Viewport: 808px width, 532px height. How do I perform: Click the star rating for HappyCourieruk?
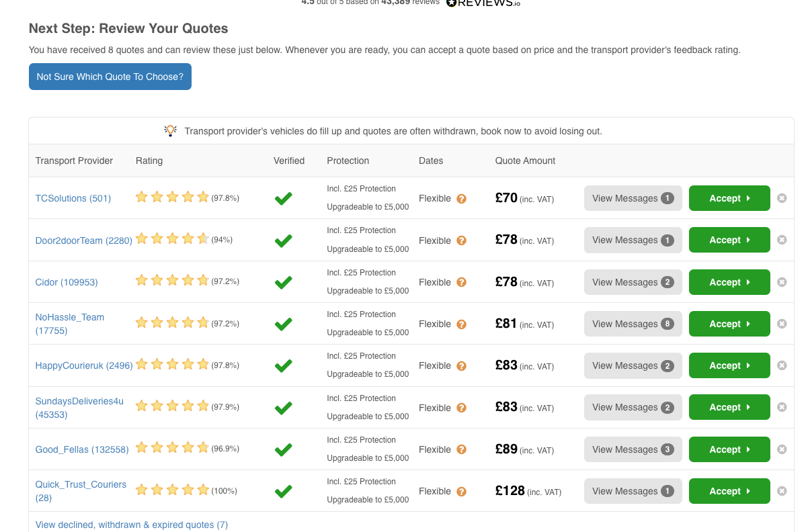(x=173, y=365)
